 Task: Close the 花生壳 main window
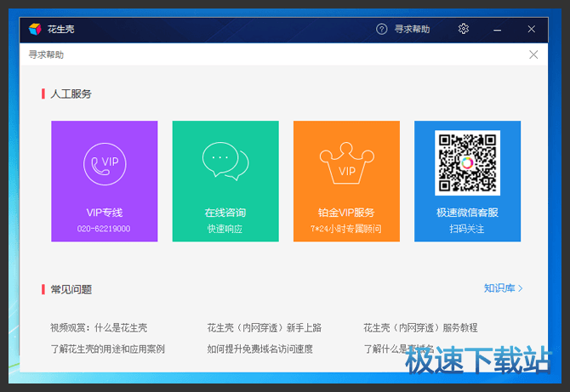pyautogui.click(x=531, y=29)
